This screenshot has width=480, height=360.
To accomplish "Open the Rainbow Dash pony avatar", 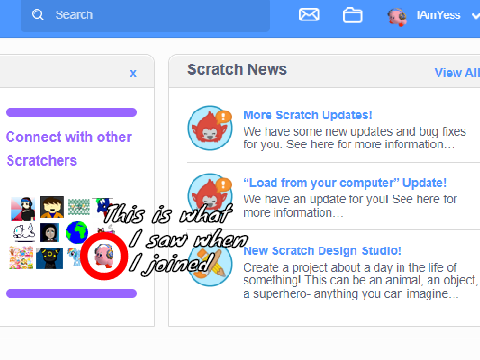I will point(75,256).
